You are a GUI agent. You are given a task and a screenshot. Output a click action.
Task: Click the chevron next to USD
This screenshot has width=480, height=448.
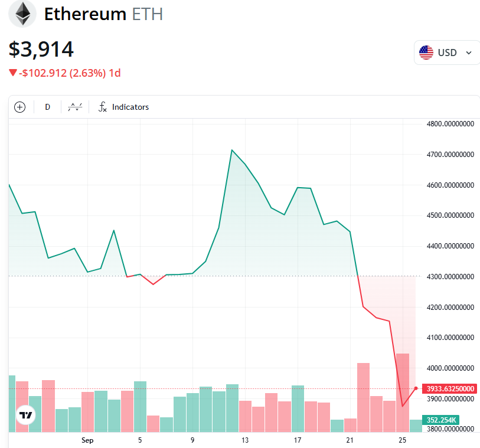coord(468,52)
